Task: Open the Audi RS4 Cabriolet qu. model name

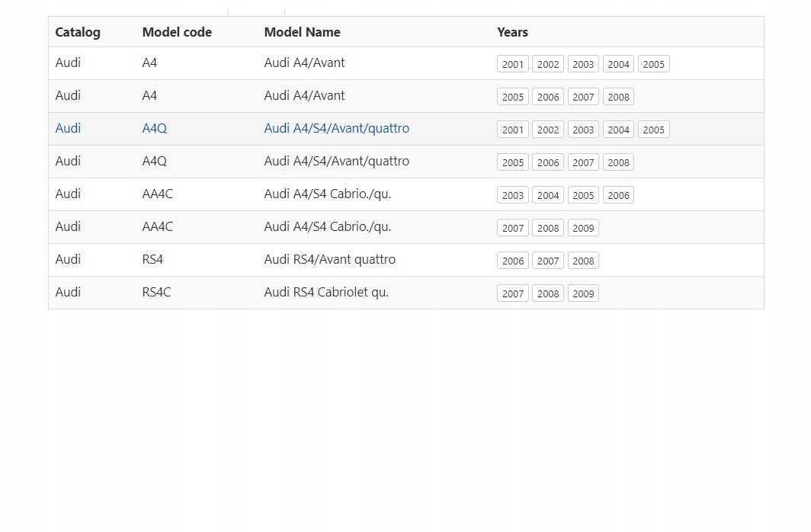Action: [x=326, y=292]
